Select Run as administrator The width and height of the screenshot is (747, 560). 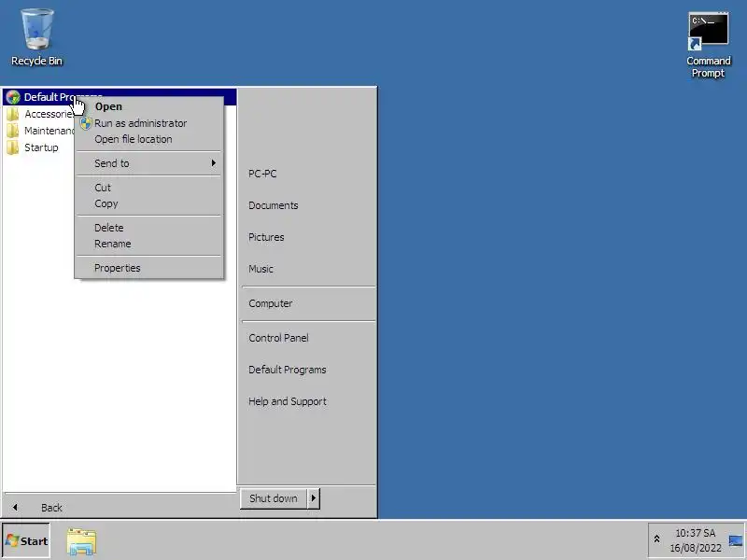pyautogui.click(x=149, y=123)
